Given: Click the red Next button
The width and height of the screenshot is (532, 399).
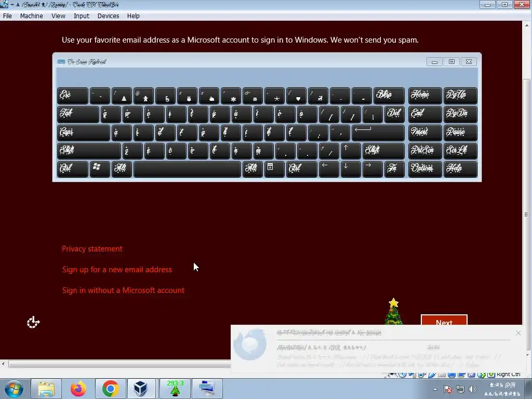Looking at the screenshot, I should click(444, 320).
